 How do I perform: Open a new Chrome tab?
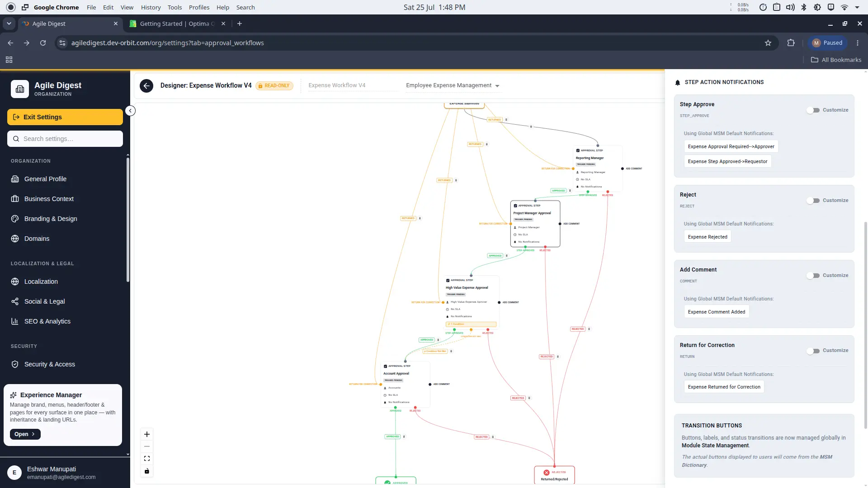[240, 23]
